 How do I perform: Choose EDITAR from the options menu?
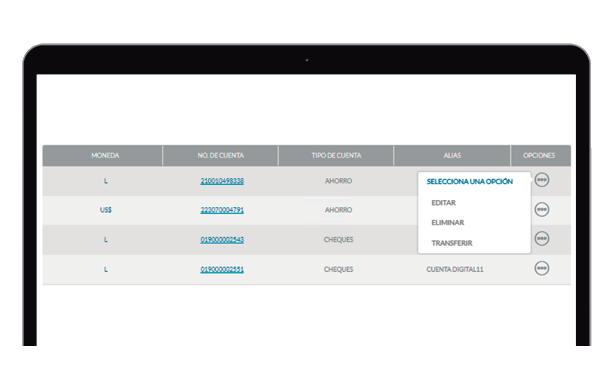click(443, 203)
